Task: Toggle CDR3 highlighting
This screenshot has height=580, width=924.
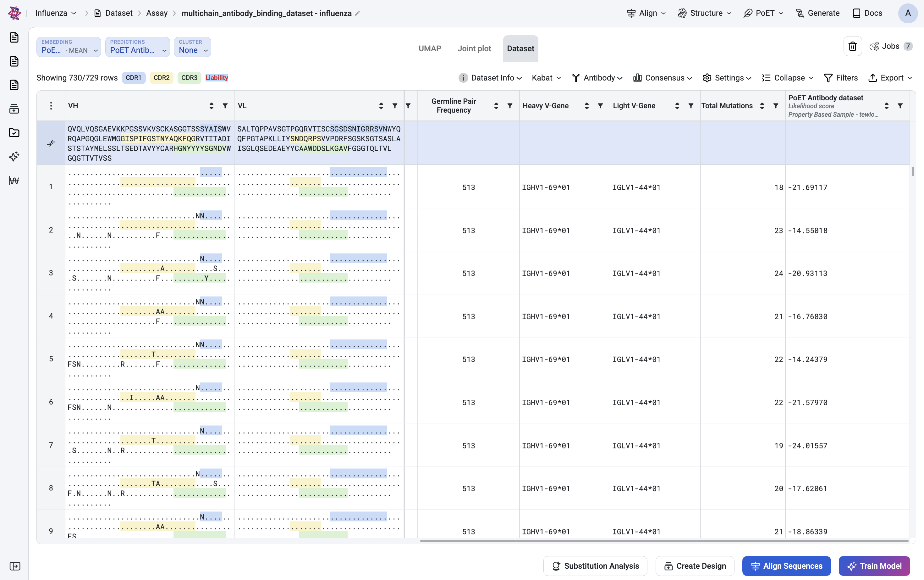Action: click(189, 78)
